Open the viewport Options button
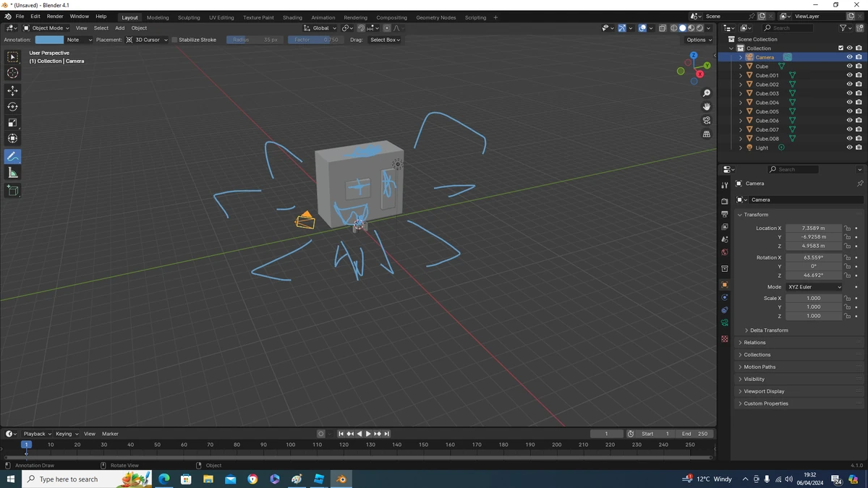The height and width of the screenshot is (488, 868). click(699, 40)
